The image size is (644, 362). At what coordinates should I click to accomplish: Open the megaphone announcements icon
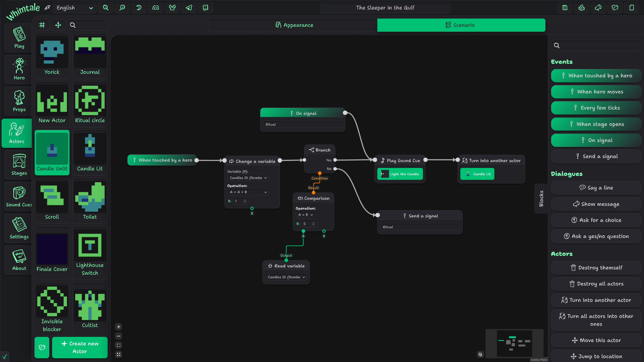(x=598, y=8)
